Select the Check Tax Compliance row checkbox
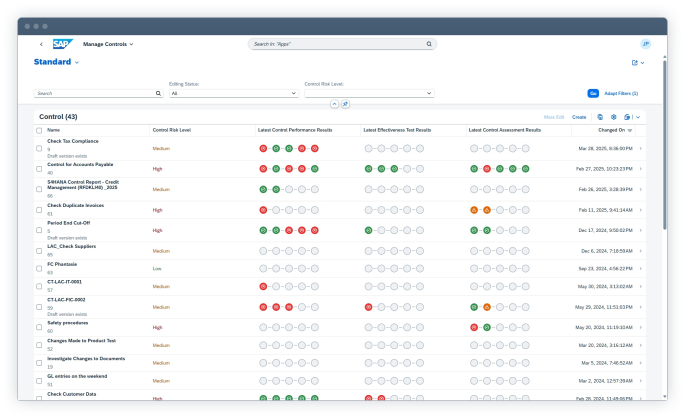Screen dimensions: 685x418 tap(39, 147)
